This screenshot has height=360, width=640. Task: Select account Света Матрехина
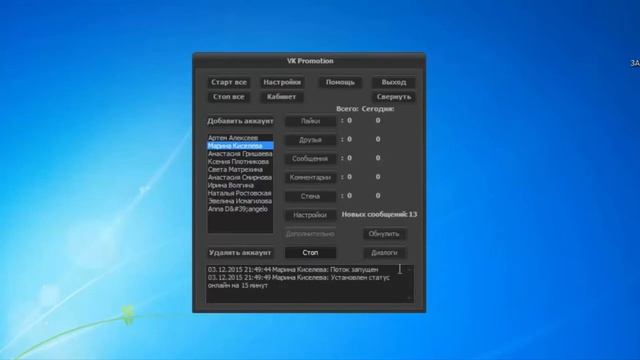[x=240, y=169]
